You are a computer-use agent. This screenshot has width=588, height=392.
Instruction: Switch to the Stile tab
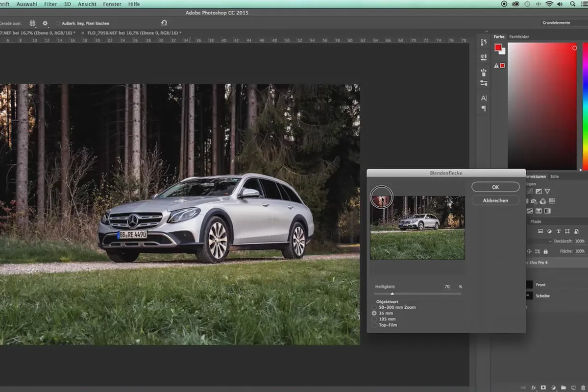(x=554, y=176)
